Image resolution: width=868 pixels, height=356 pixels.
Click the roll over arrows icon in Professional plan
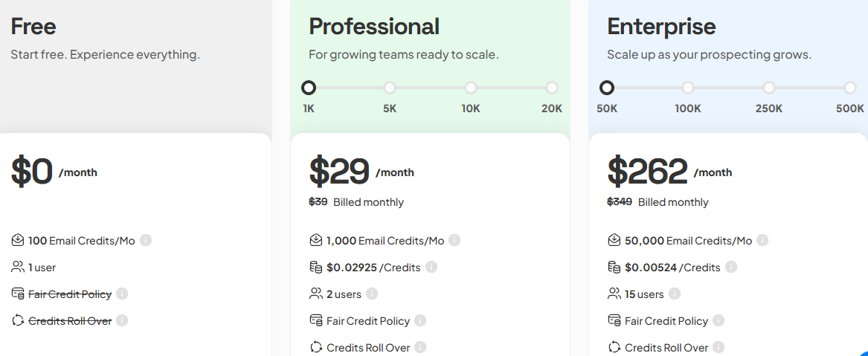(x=315, y=347)
